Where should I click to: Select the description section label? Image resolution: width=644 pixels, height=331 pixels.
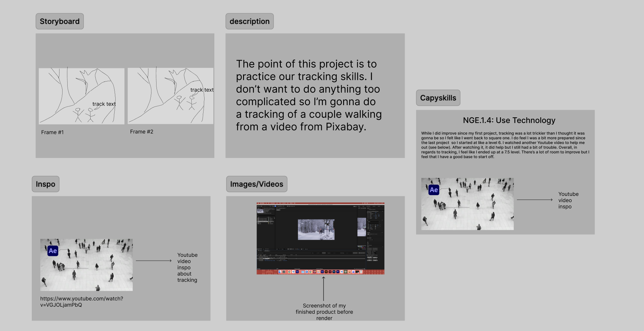[x=249, y=21]
